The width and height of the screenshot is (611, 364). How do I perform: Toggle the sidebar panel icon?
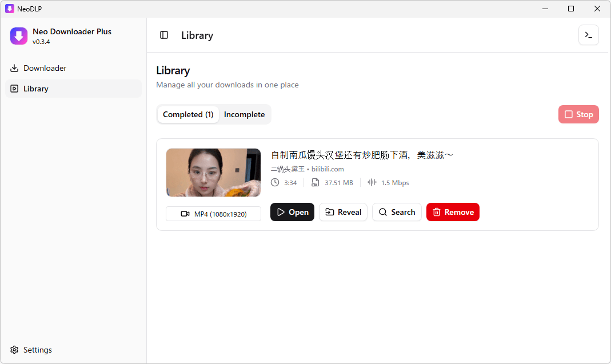click(x=164, y=35)
